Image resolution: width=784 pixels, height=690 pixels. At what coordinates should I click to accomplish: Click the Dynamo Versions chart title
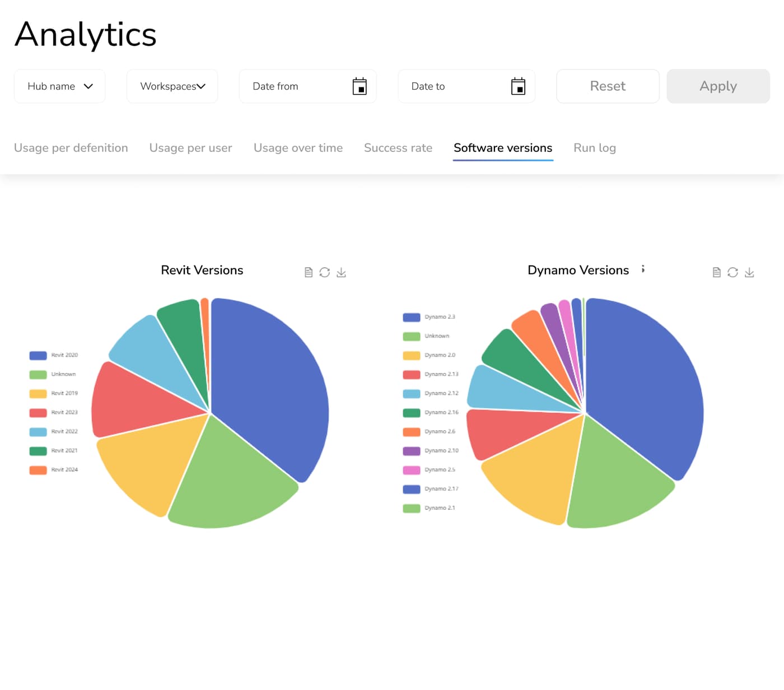[x=578, y=270]
